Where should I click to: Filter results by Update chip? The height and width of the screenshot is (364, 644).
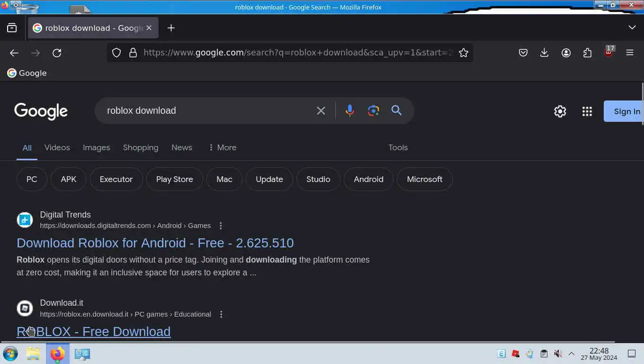(x=269, y=179)
